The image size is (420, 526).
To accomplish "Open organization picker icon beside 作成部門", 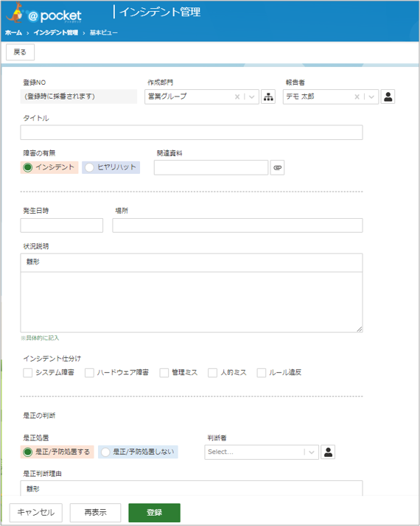I will tap(268, 97).
